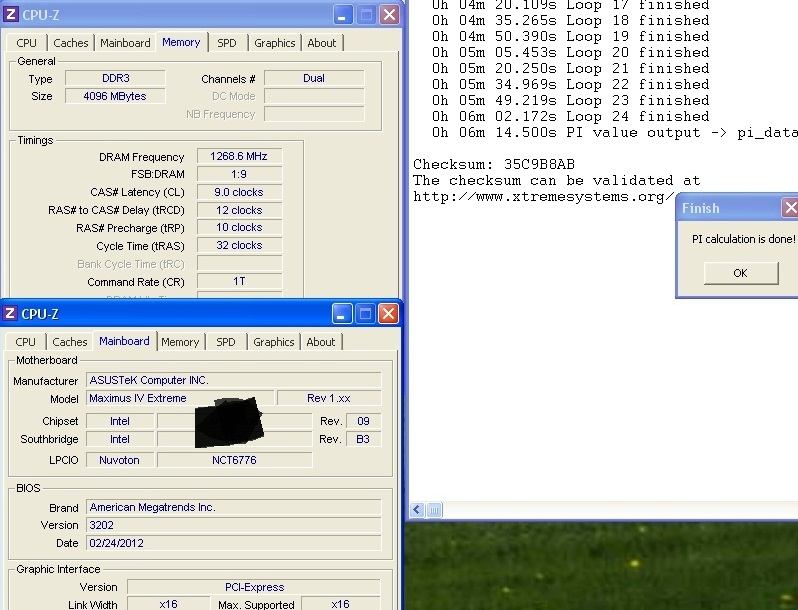The height and width of the screenshot is (610, 798).
Task: Switch to Mainboard tab in the upper CPU-Z window
Action: pos(125,43)
